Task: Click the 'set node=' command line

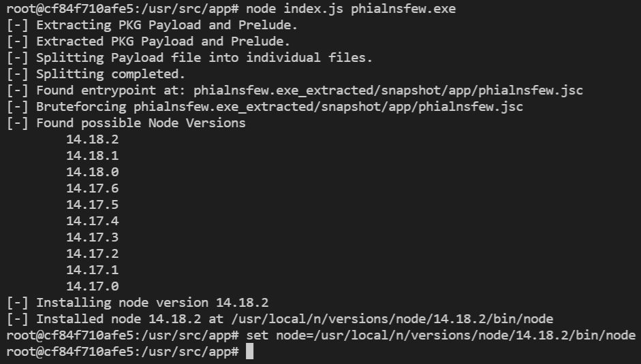Action: pyautogui.click(x=441, y=335)
